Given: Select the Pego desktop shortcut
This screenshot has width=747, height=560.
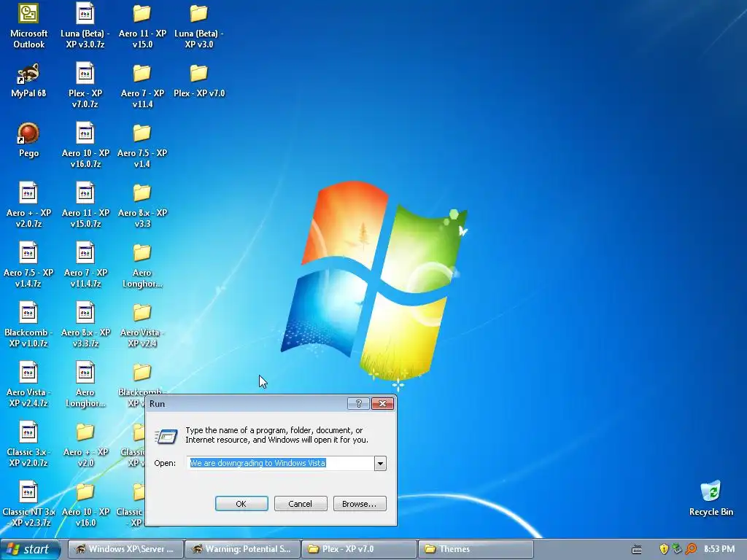Looking at the screenshot, I should (x=28, y=140).
